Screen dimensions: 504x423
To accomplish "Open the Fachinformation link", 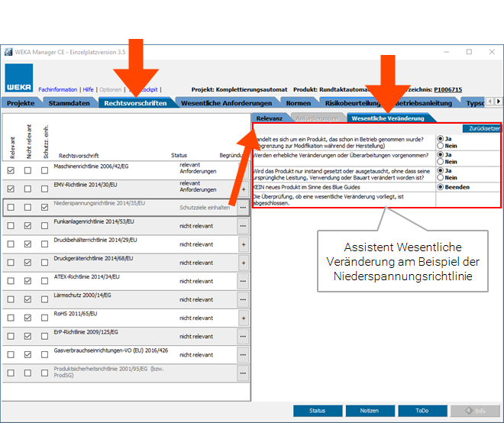I will (x=57, y=89).
